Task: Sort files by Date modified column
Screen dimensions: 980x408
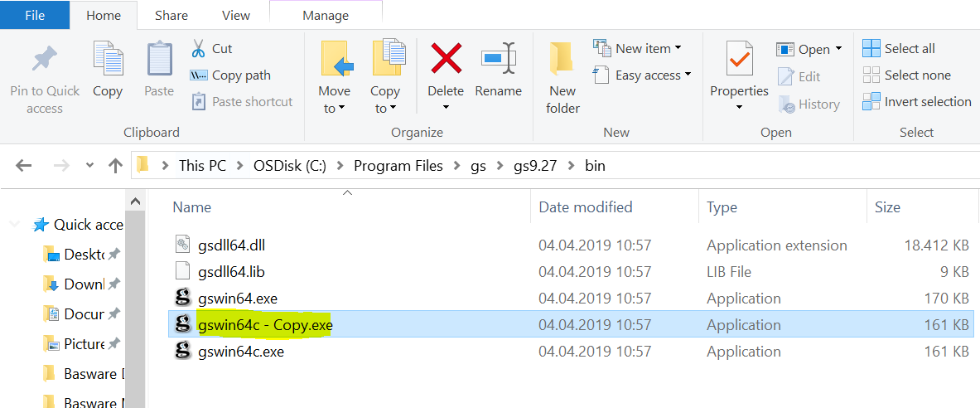Action: click(x=586, y=207)
